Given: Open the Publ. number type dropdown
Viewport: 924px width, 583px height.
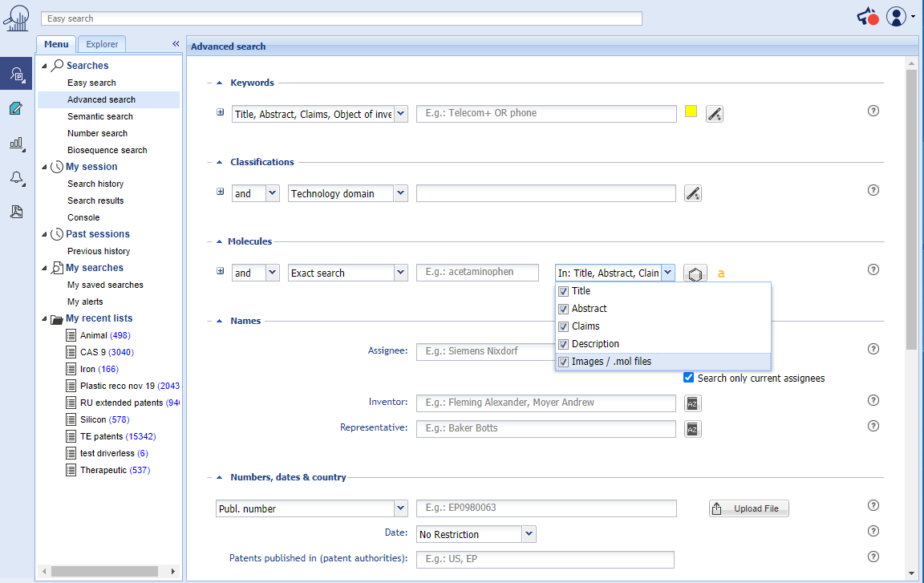Looking at the screenshot, I should [x=401, y=508].
